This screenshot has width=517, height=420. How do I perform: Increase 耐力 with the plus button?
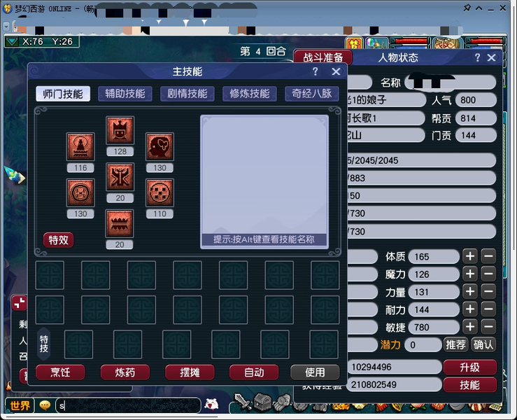(470, 309)
